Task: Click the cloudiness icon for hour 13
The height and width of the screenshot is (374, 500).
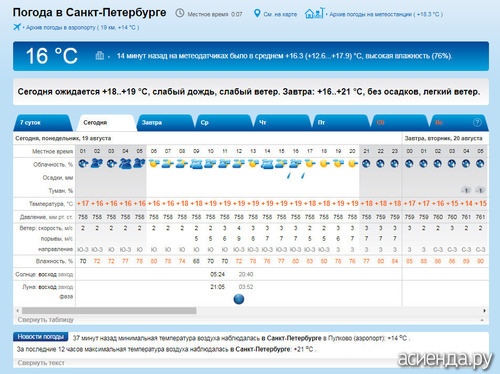Action: click(253, 164)
